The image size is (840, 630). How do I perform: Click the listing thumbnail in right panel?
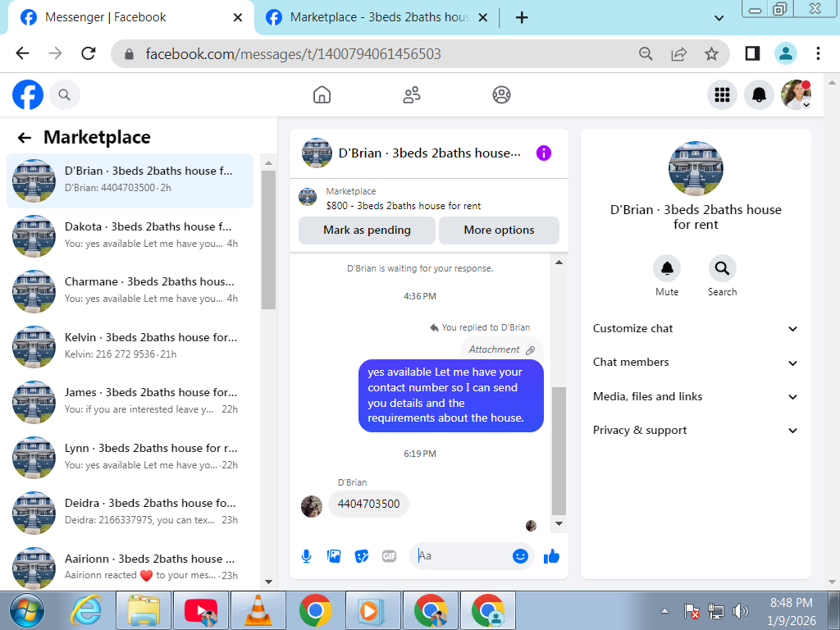coord(696,169)
